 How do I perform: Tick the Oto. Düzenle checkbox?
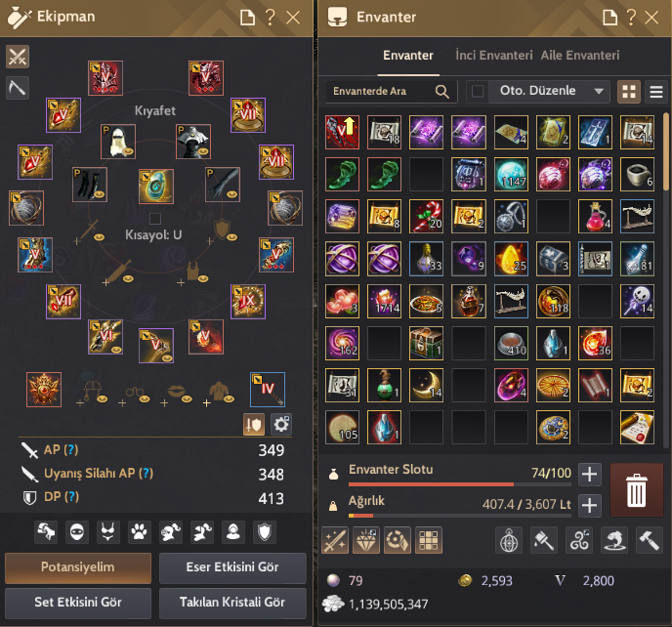478,91
